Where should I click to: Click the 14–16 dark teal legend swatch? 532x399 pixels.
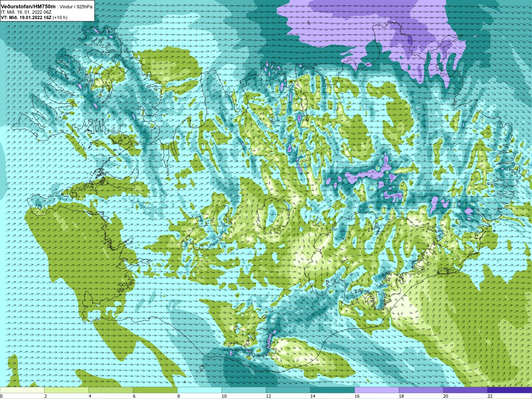coord(332,390)
